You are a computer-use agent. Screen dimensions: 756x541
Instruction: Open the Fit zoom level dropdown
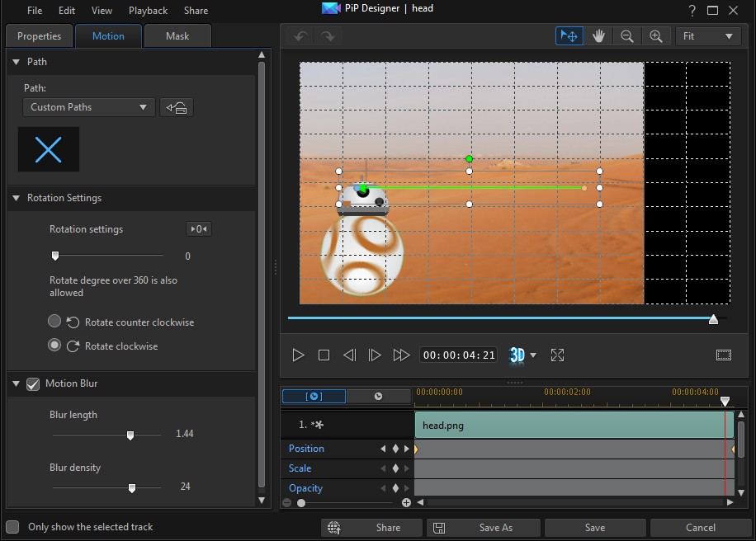(x=707, y=36)
